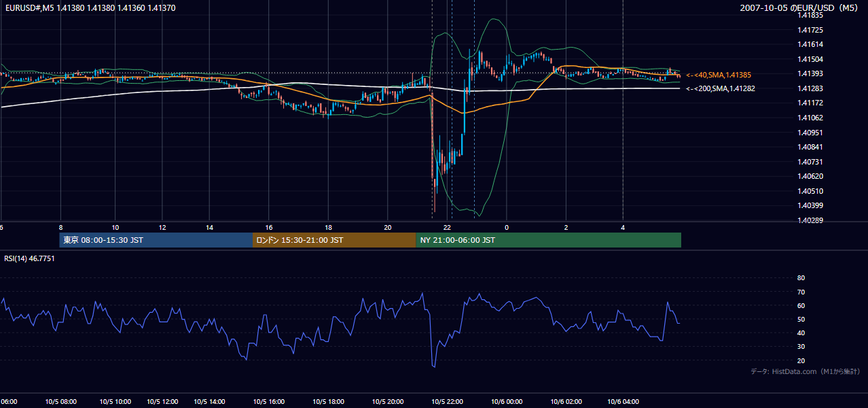Click hour label 8 under price chart

[60, 227]
